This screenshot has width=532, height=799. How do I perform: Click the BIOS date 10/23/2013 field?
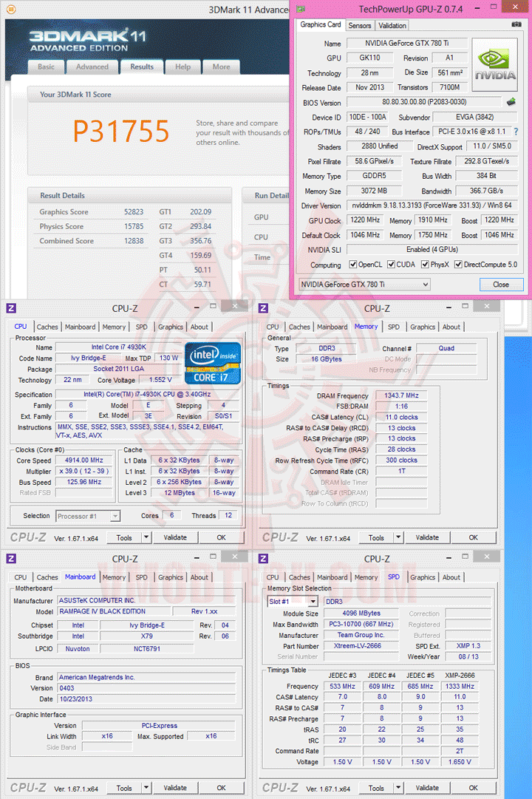point(146,699)
